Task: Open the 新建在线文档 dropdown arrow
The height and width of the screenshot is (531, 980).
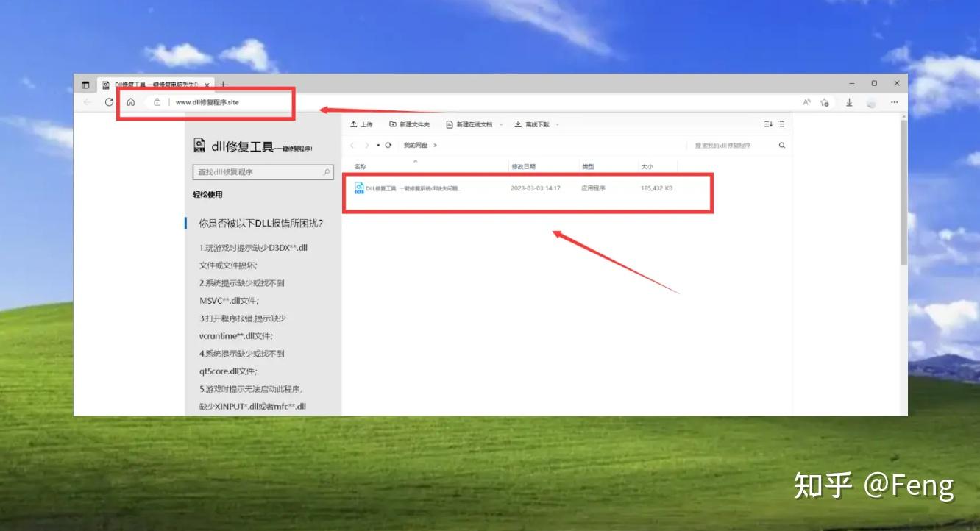Action: (x=500, y=124)
